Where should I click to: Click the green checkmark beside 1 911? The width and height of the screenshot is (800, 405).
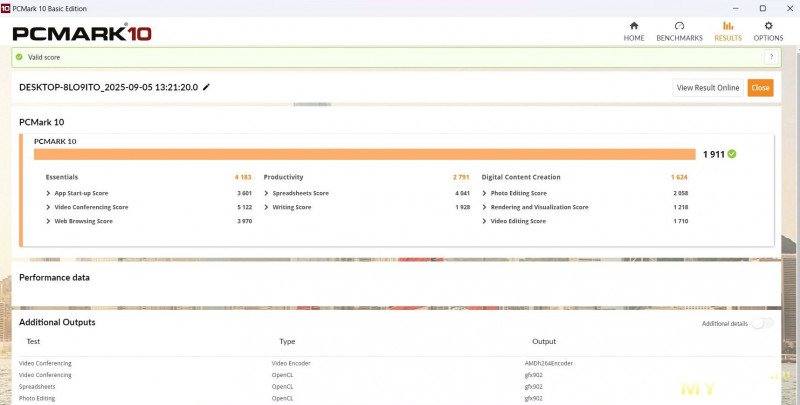tap(732, 154)
